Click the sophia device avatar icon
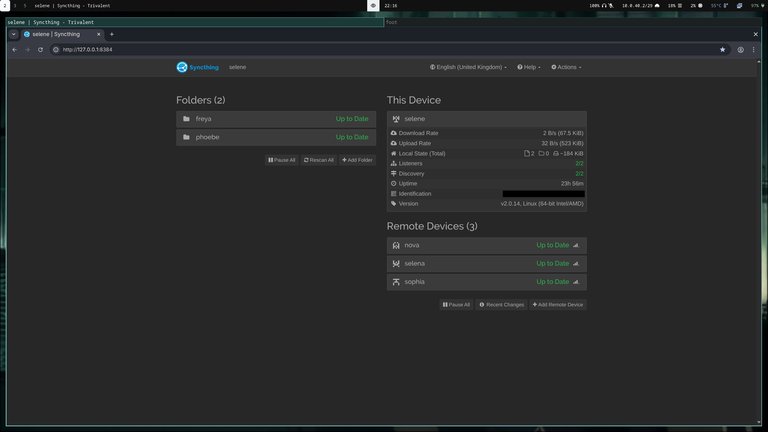This screenshot has height=432, width=768. point(396,282)
